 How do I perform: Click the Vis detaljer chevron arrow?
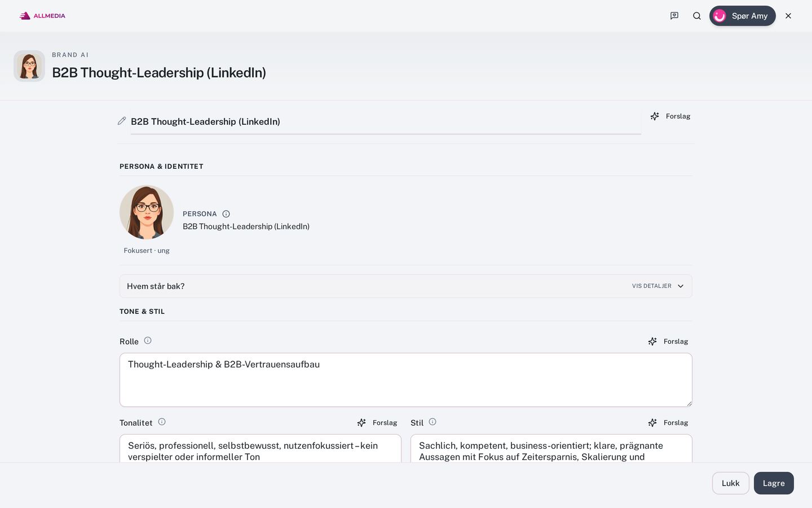click(681, 286)
